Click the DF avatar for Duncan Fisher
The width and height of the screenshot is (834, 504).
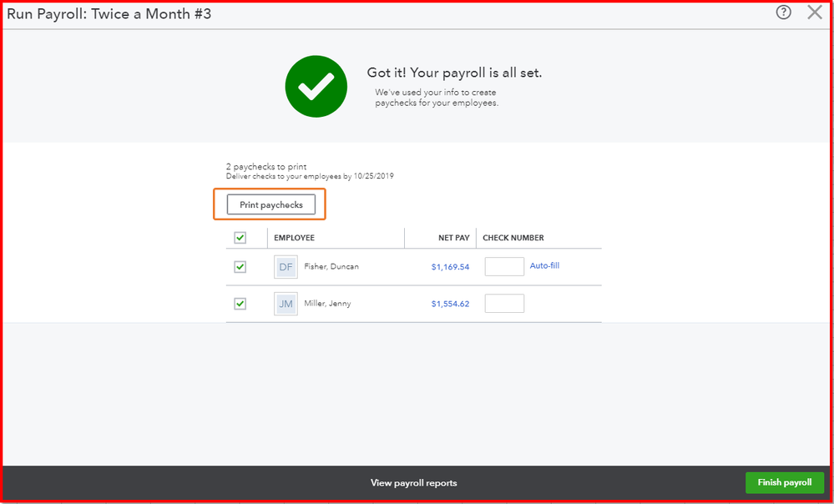coord(286,267)
